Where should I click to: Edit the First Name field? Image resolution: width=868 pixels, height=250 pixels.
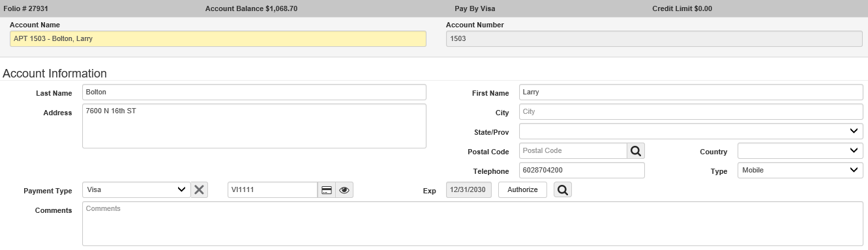click(x=691, y=92)
